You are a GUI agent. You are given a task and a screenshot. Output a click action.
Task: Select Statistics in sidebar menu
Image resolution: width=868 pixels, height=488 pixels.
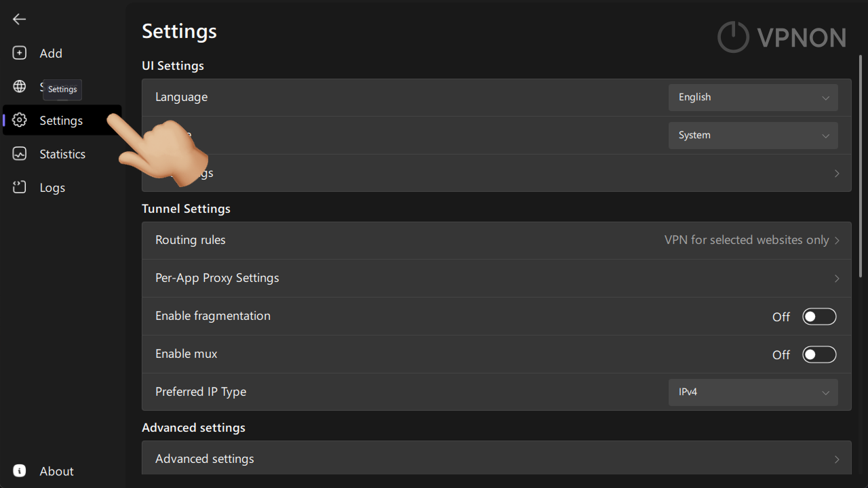point(62,154)
